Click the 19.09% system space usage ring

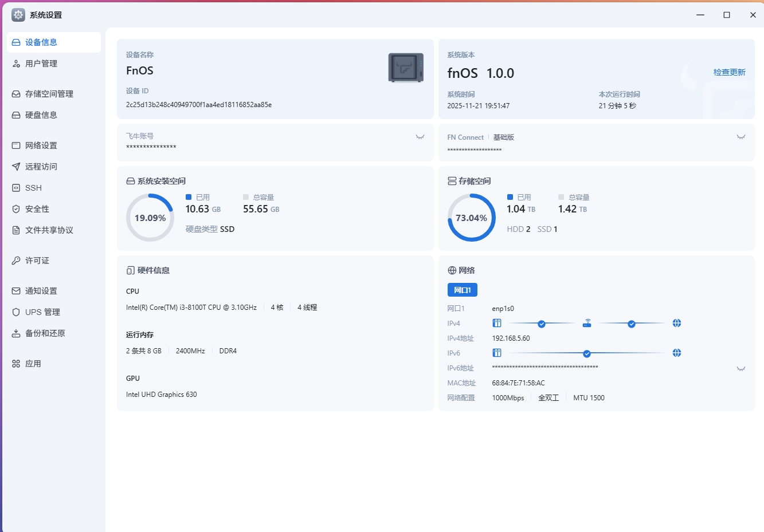pos(150,218)
